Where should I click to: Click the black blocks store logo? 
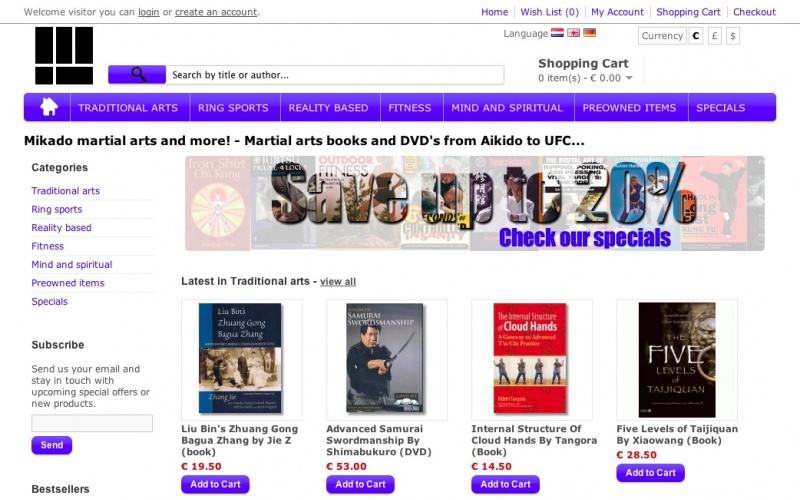pyautogui.click(x=64, y=55)
